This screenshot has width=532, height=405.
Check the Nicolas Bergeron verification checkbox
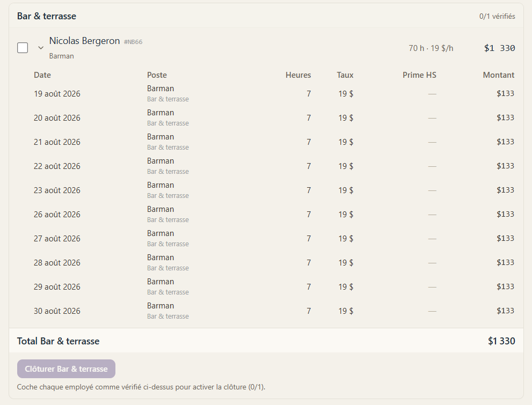[23, 48]
